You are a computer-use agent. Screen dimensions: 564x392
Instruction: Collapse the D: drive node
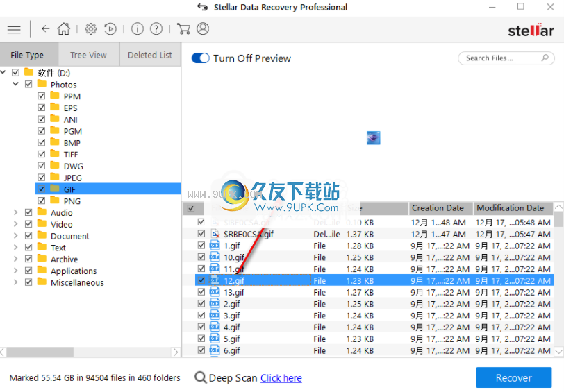(x=3, y=72)
